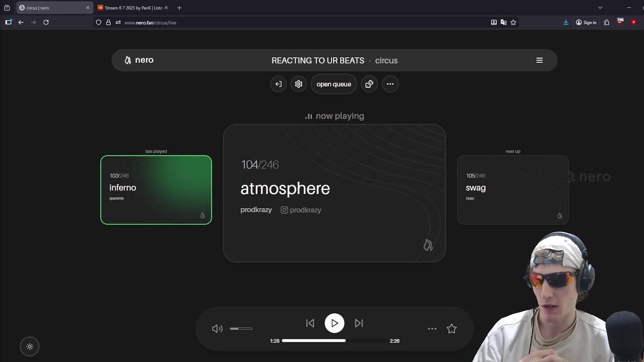Viewport: 644px width, 362px height.
Task: Click the play button
Action: pyautogui.click(x=335, y=323)
